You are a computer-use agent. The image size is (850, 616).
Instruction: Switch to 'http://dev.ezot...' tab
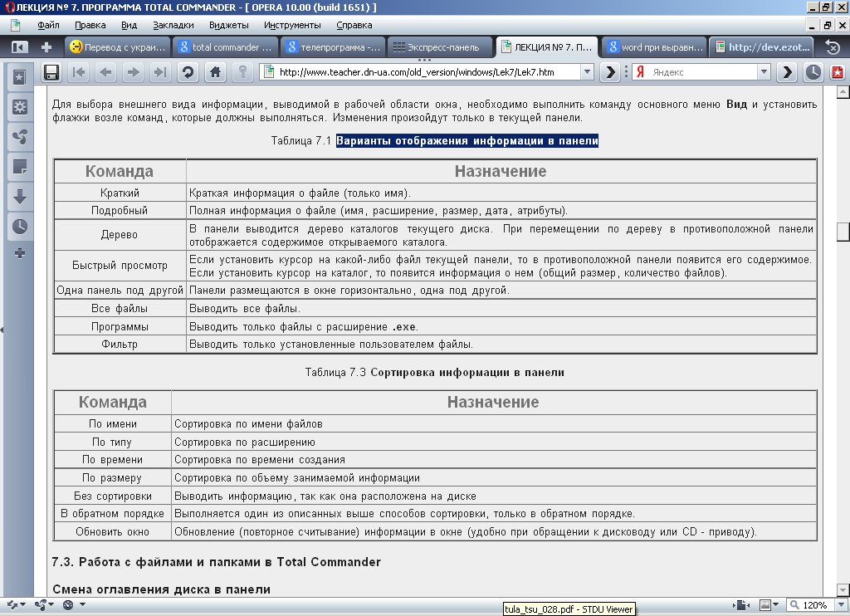(x=762, y=47)
